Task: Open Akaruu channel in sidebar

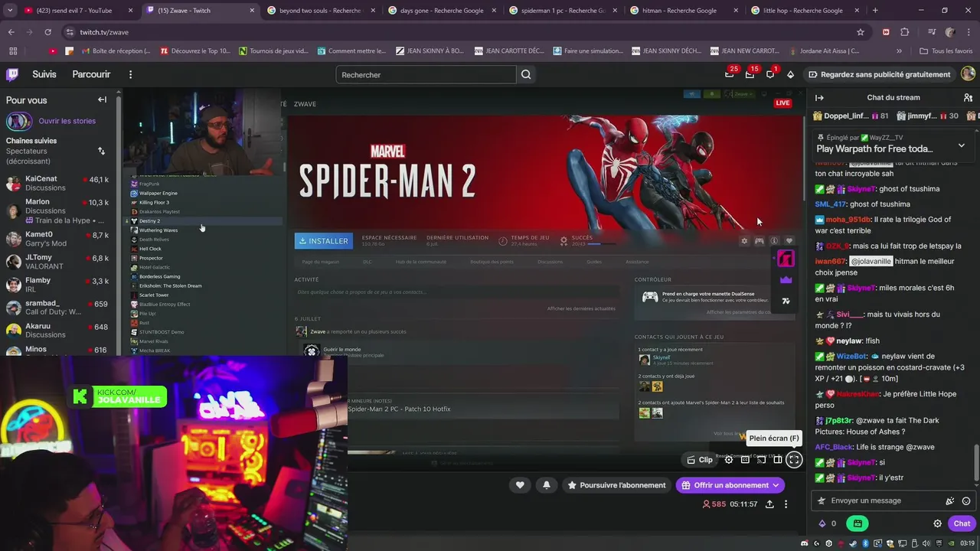Action: 57,331
